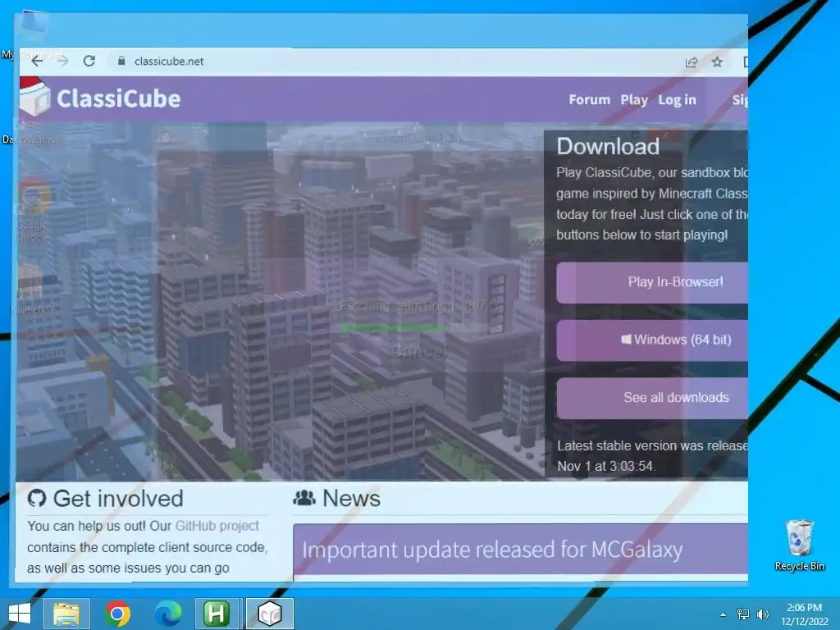This screenshot has height=630, width=840.
Task: Open File Explorer from the taskbar
Action: (x=66, y=614)
